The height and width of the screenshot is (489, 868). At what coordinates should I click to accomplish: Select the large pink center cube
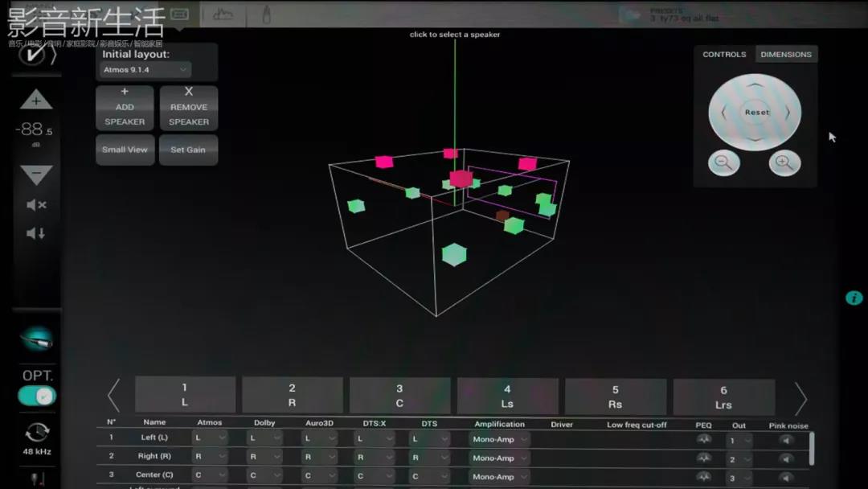click(x=461, y=179)
